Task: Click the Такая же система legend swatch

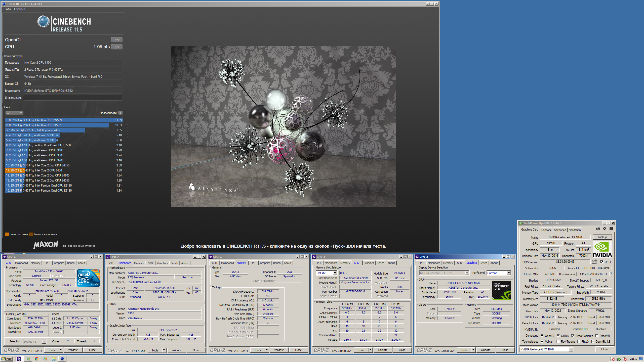Action: click(31, 234)
